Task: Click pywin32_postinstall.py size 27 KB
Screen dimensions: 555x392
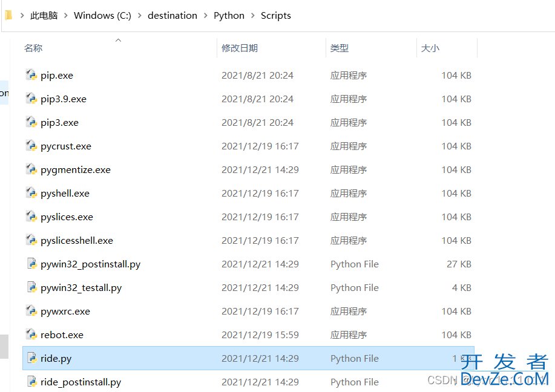Action: point(459,264)
